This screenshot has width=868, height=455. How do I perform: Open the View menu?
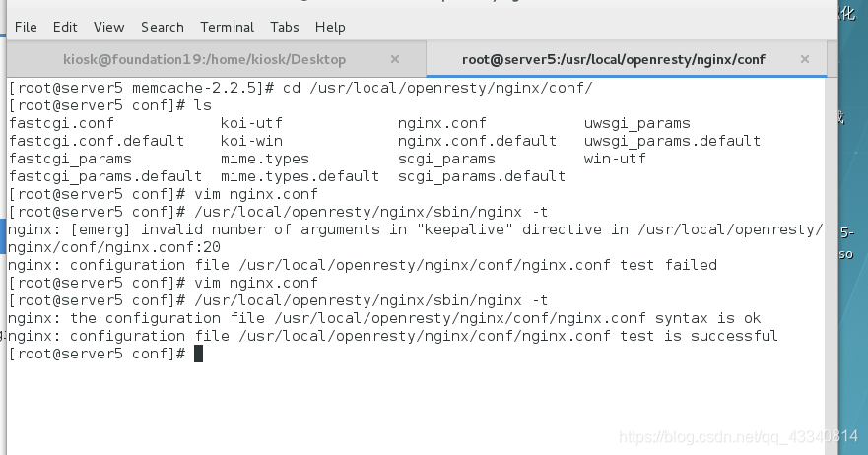tap(108, 27)
